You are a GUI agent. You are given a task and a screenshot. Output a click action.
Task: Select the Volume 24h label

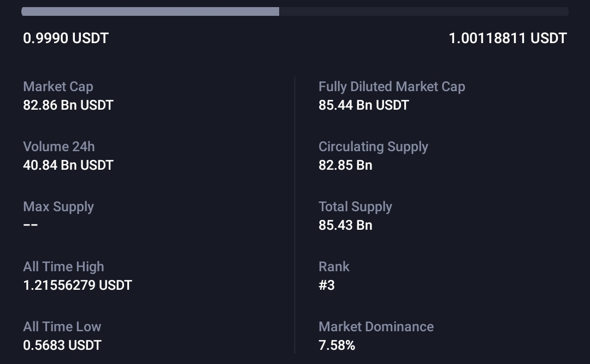tap(59, 147)
